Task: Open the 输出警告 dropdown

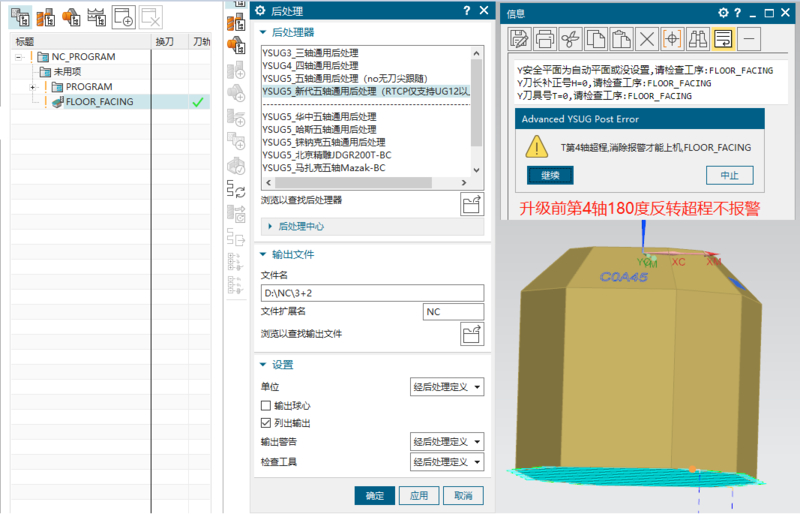Action: click(x=447, y=442)
